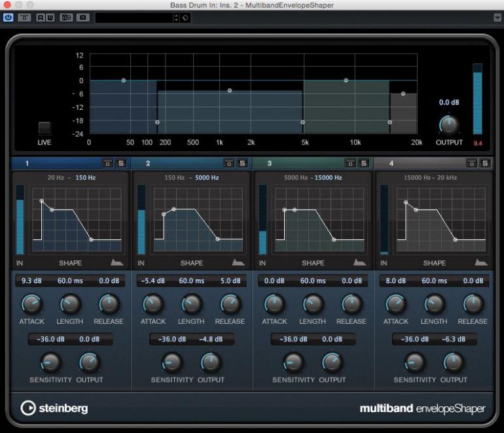The width and height of the screenshot is (504, 433).
Task: Adjust band 4 OUTPUT knob
Action: [454, 362]
